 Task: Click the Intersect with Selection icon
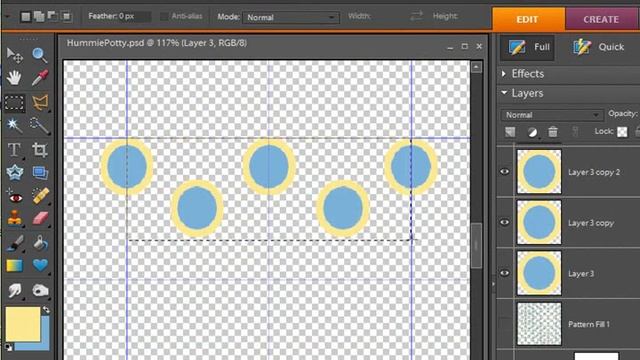click(x=66, y=17)
